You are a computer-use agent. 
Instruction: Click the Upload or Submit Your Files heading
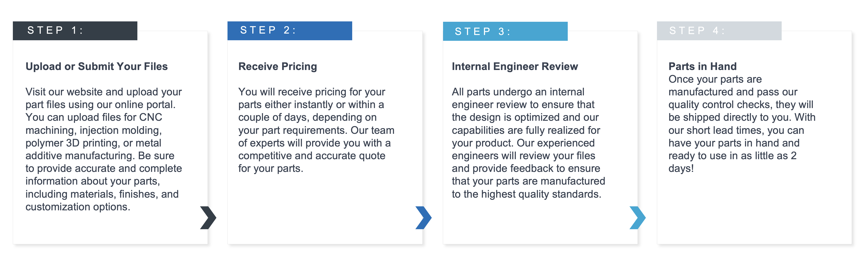click(97, 67)
